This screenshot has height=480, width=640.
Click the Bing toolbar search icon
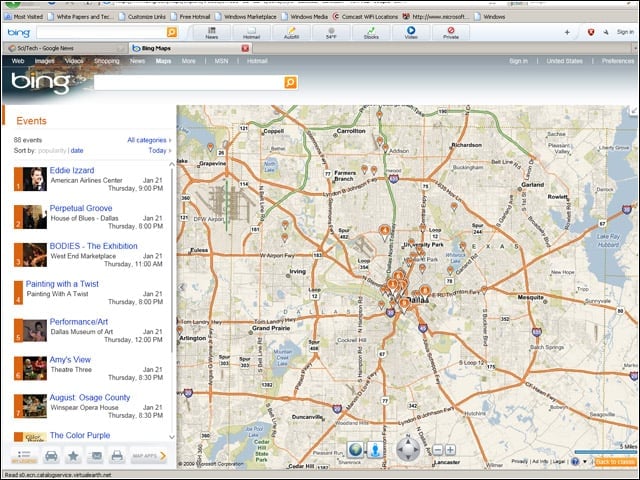172,32
